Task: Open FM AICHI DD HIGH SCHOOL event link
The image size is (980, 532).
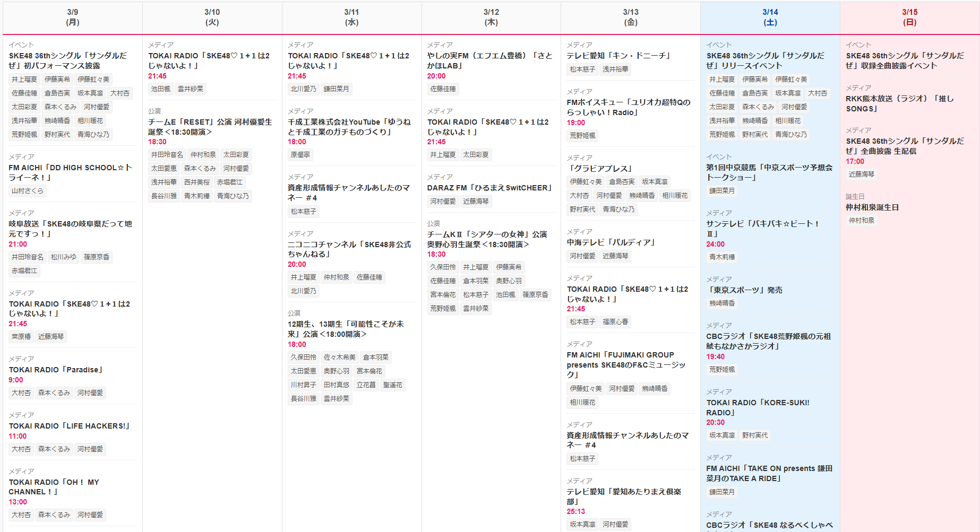Action: [x=70, y=172]
